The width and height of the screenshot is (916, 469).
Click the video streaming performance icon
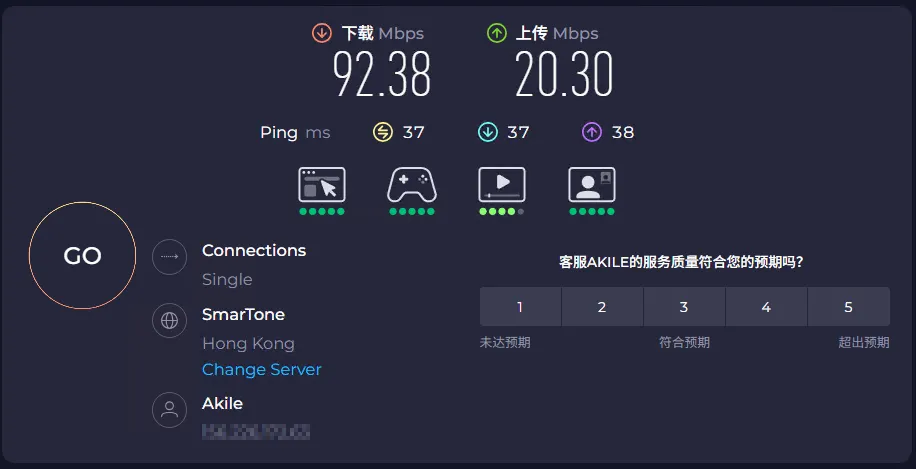502,185
